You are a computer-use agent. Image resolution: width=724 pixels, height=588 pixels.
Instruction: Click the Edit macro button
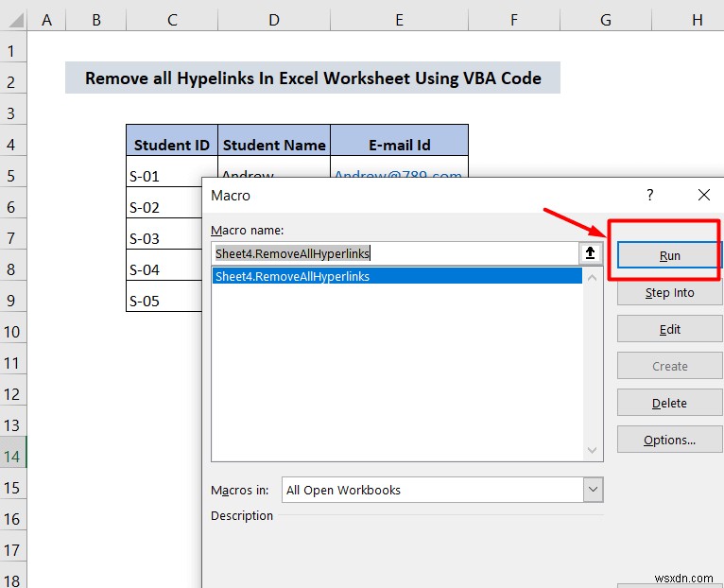click(x=669, y=329)
